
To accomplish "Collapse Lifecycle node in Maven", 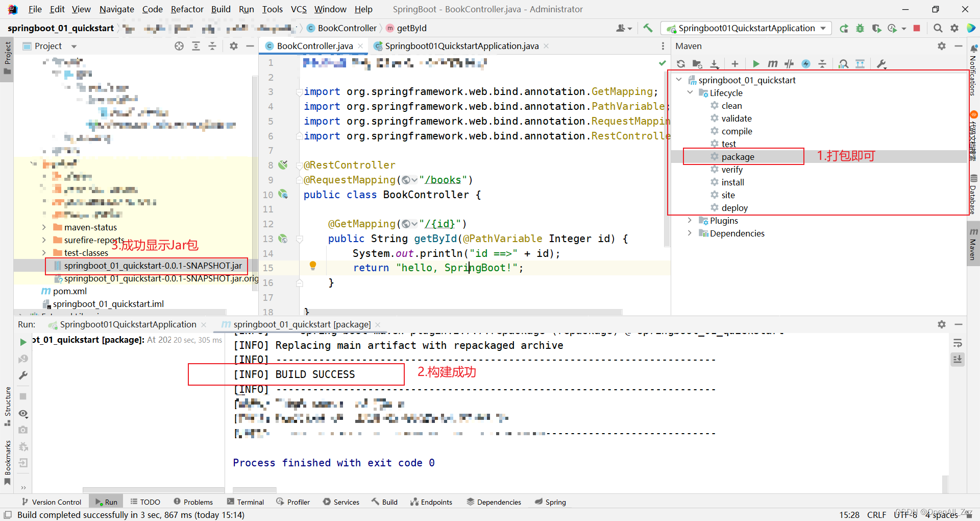I will [690, 92].
